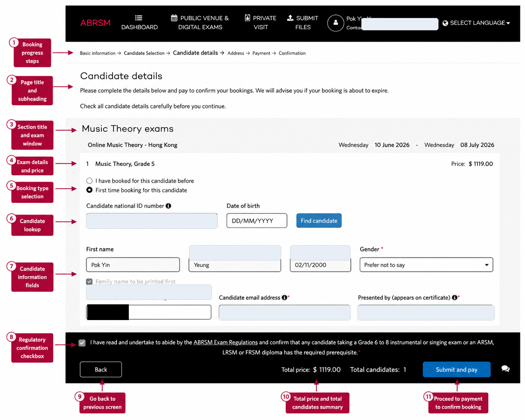Open the Gender dropdown showing Prefer not to say
This screenshot has height=420, width=525.
[x=426, y=265]
